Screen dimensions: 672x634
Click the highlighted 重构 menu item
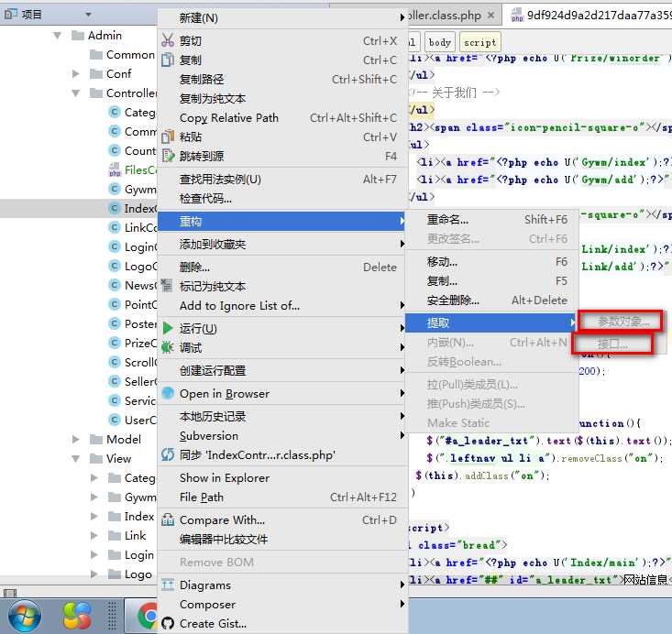[282, 221]
